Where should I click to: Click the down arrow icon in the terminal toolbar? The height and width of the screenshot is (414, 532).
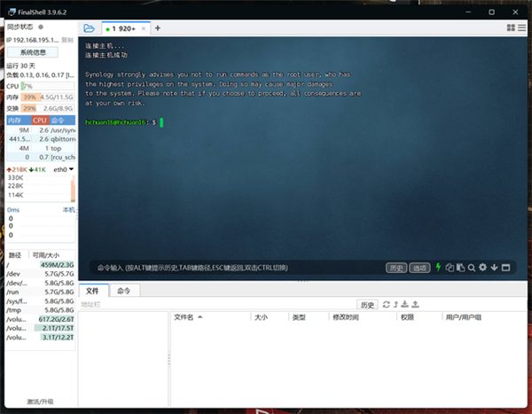[495, 267]
